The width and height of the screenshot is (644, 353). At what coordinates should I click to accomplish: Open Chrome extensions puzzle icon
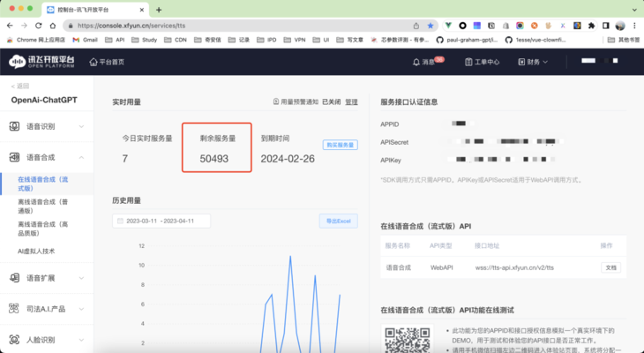[591, 26]
